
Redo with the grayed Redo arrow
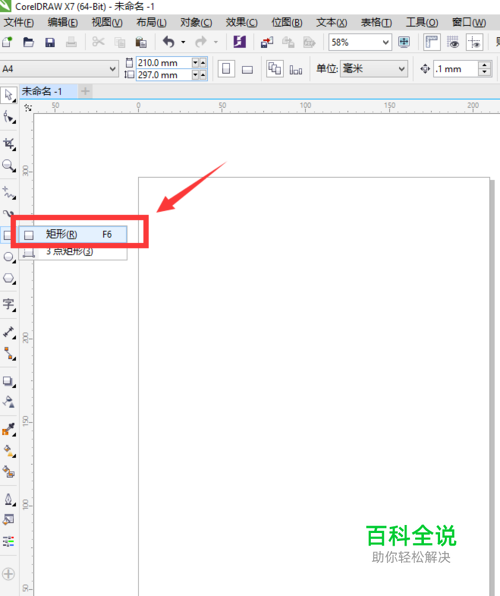point(201,42)
